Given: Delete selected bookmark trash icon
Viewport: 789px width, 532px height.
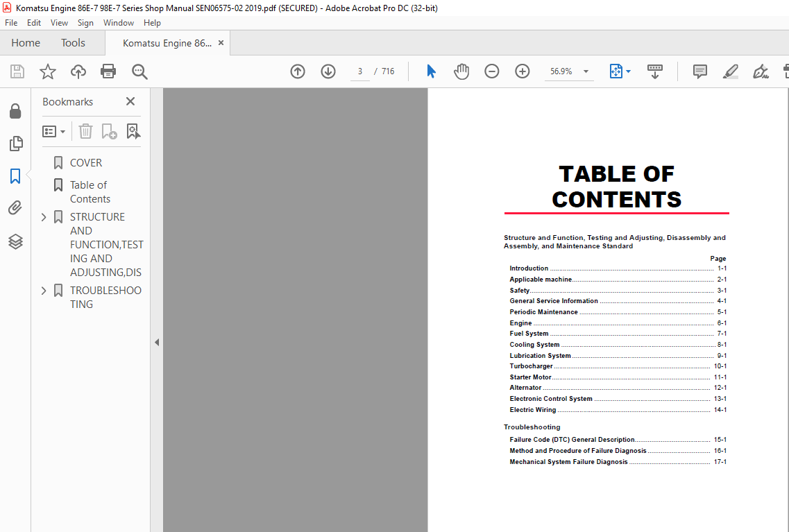Looking at the screenshot, I should click(85, 131).
